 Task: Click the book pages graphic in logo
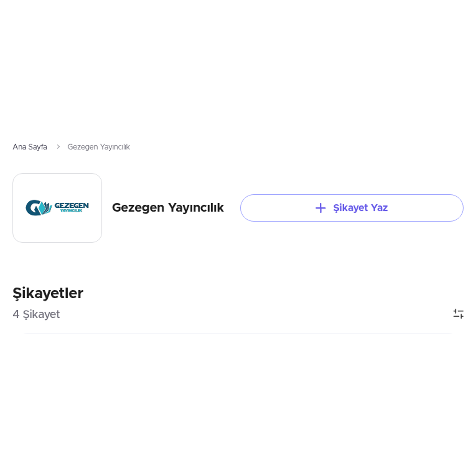tap(46, 208)
